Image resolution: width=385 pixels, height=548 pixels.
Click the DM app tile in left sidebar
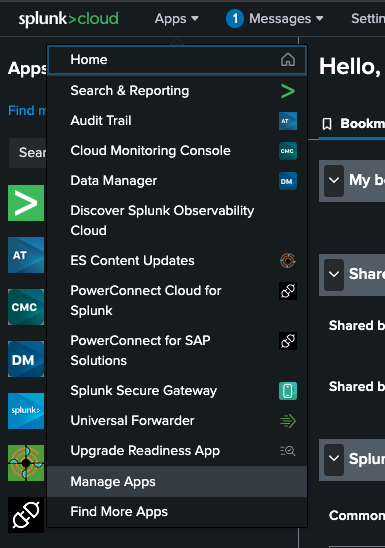(x=26, y=359)
